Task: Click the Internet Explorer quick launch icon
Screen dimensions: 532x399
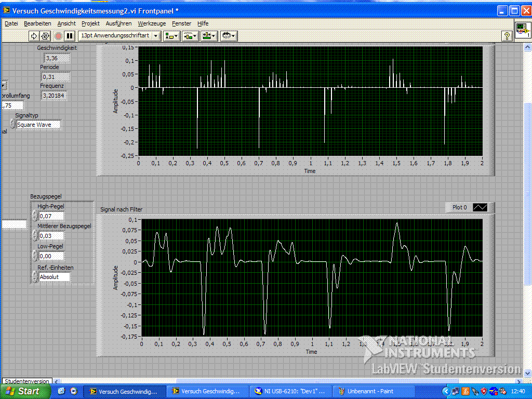Action: tap(61, 391)
